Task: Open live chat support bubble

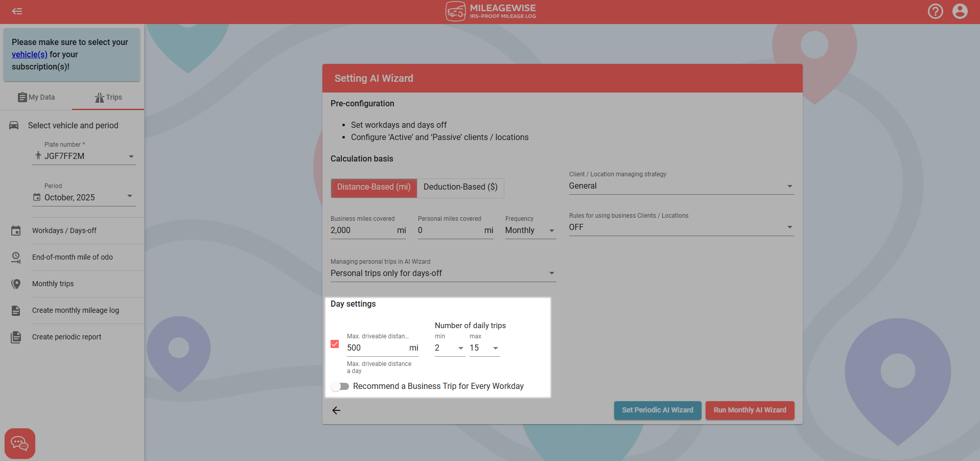Action: point(20,443)
